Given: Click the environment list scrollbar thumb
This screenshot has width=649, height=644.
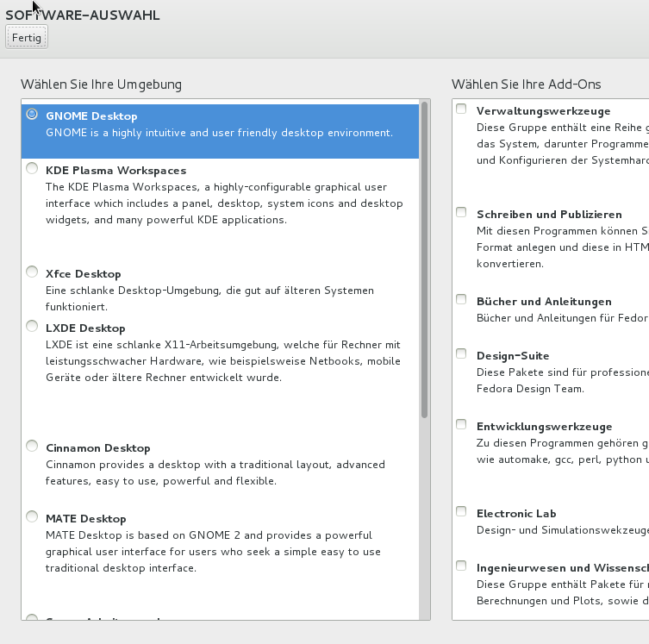Looking at the screenshot, I should [424, 259].
